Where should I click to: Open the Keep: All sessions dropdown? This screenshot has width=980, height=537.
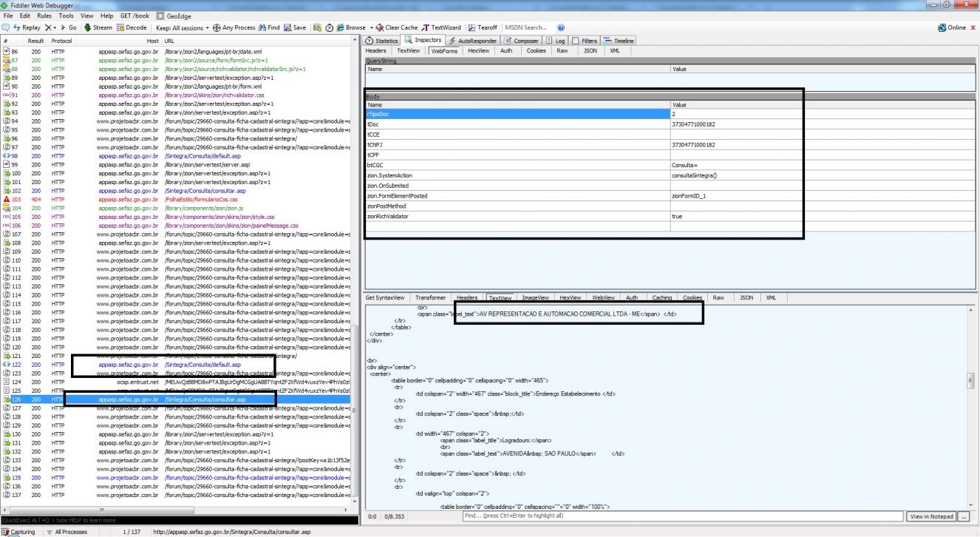pyautogui.click(x=183, y=27)
